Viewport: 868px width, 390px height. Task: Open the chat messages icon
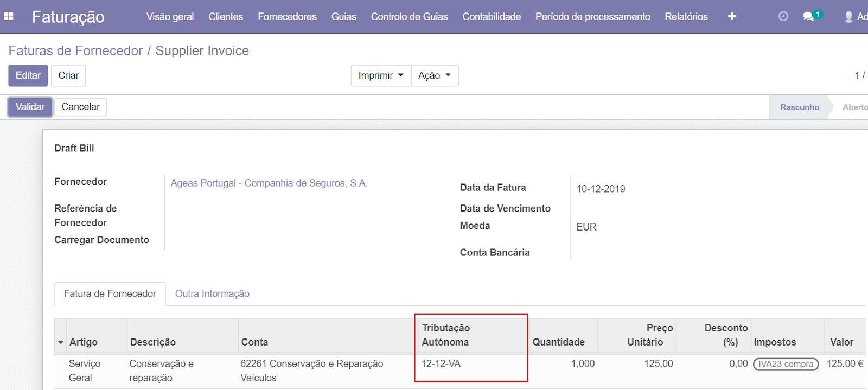[809, 16]
